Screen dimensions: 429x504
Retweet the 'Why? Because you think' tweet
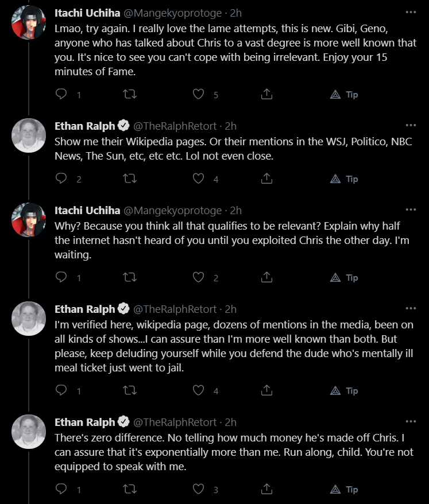(130, 277)
